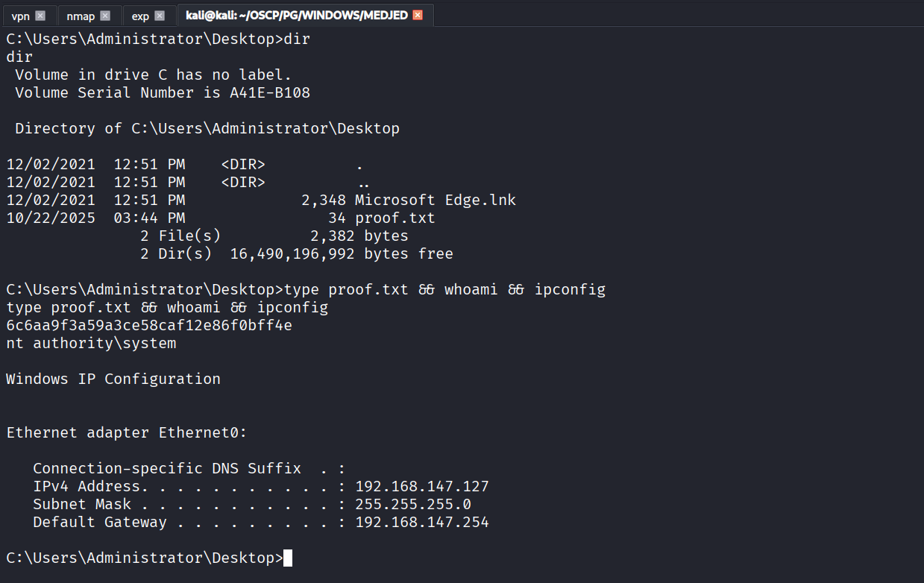Viewport: 924px width, 583px height.
Task: Click the nt authority\system output text
Action: [x=91, y=344]
